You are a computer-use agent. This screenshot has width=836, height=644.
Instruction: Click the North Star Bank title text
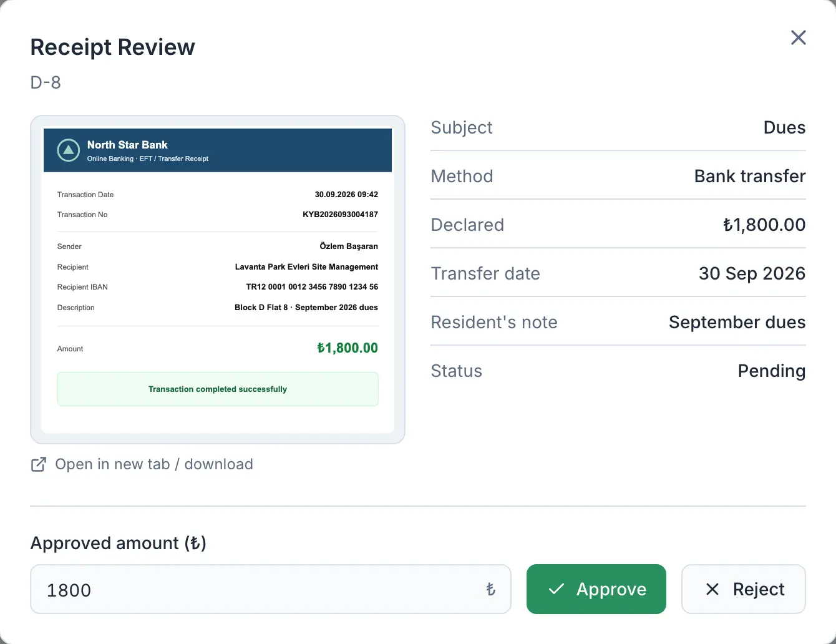127,145
